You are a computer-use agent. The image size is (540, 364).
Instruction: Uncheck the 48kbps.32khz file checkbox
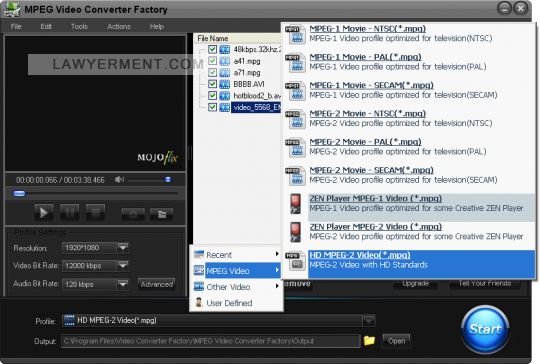tap(212, 49)
